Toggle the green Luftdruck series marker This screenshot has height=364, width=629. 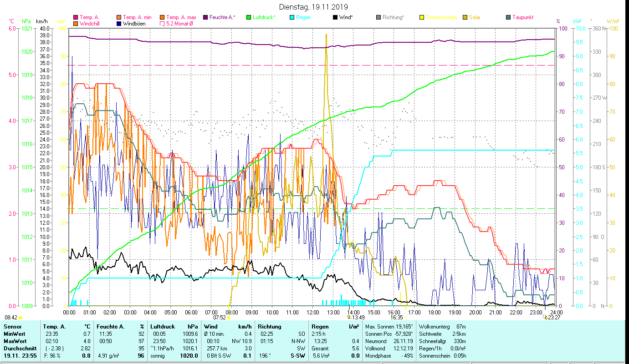249,18
